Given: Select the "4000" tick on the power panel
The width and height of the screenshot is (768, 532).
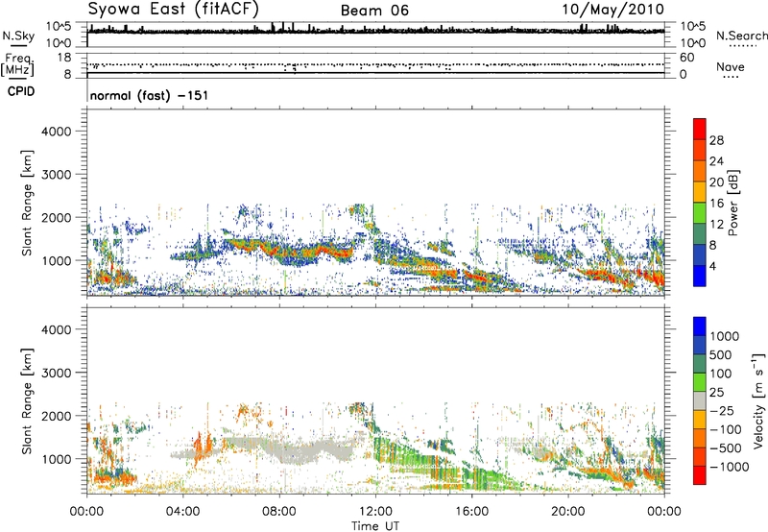Looking at the screenshot, I should click(x=57, y=132).
